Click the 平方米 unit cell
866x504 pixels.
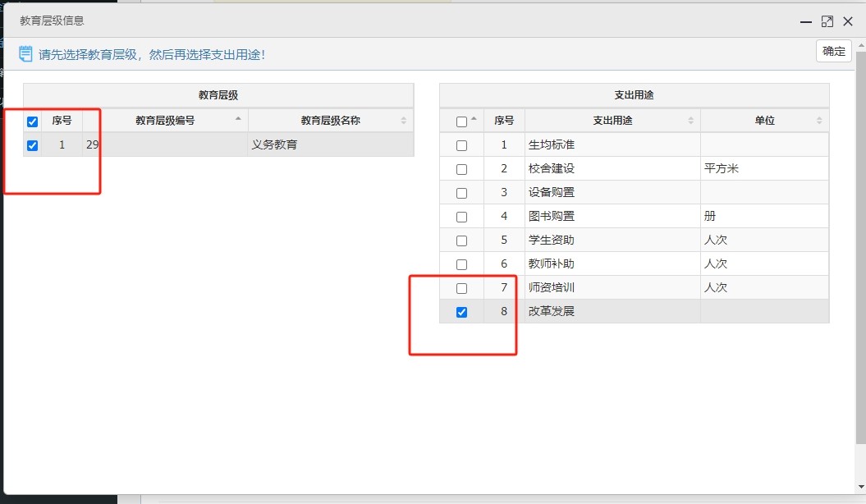point(765,168)
